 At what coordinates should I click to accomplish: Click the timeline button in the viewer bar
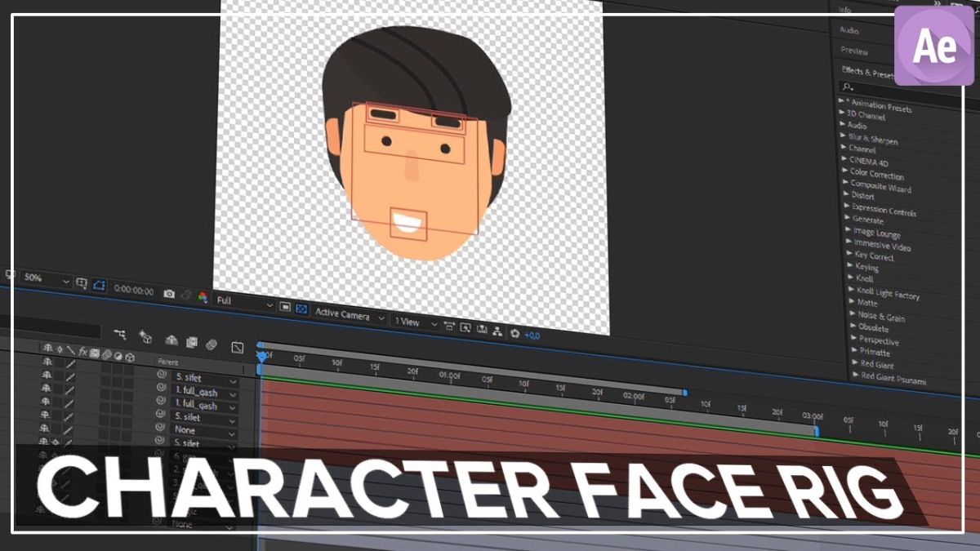(482, 329)
